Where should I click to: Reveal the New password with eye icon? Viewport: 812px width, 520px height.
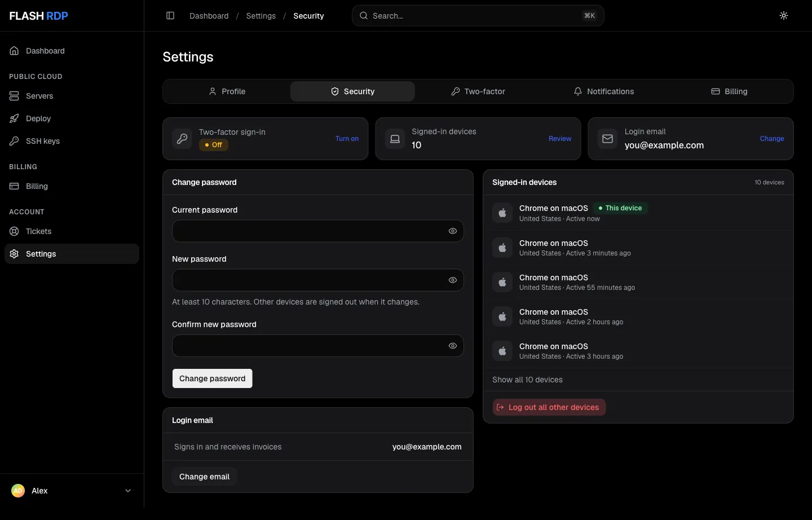[453, 280]
